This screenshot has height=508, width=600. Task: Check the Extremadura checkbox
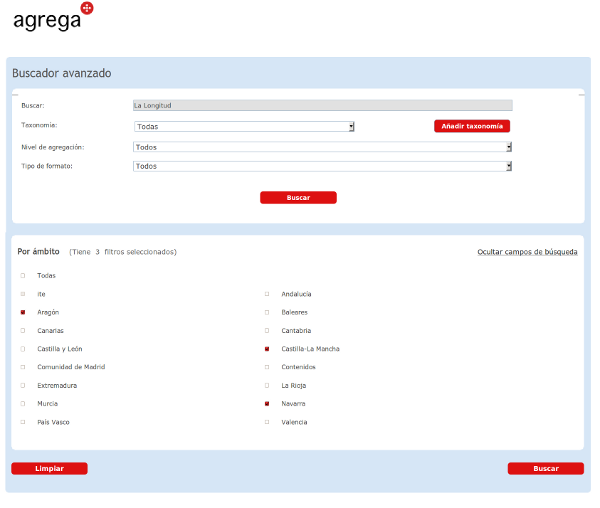(23, 386)
